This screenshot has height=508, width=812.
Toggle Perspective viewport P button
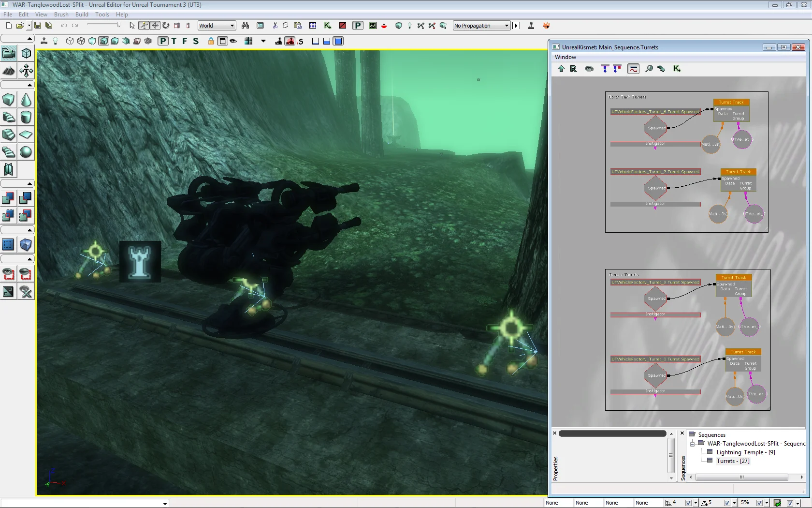[x=163, y=41]
